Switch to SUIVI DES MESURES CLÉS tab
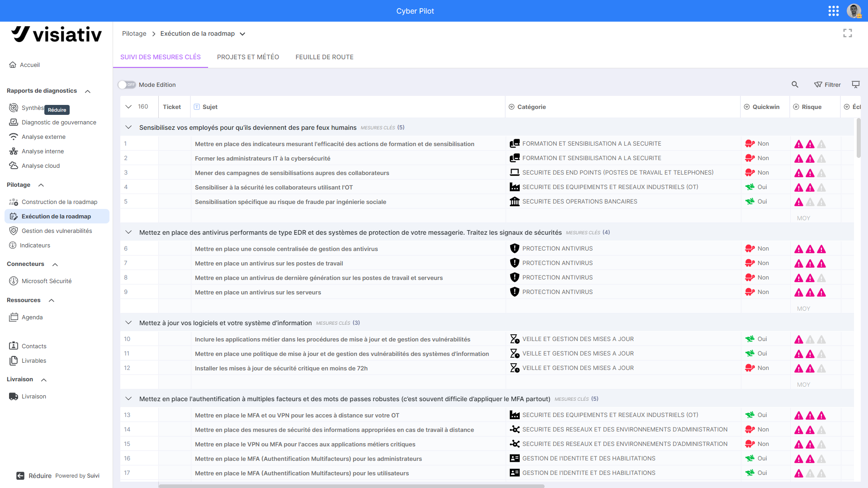868x488 pixels. [161, 57]
